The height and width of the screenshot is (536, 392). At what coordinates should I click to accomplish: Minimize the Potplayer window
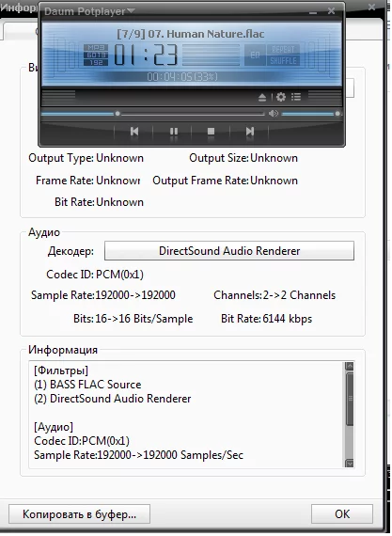click(313, 11)
